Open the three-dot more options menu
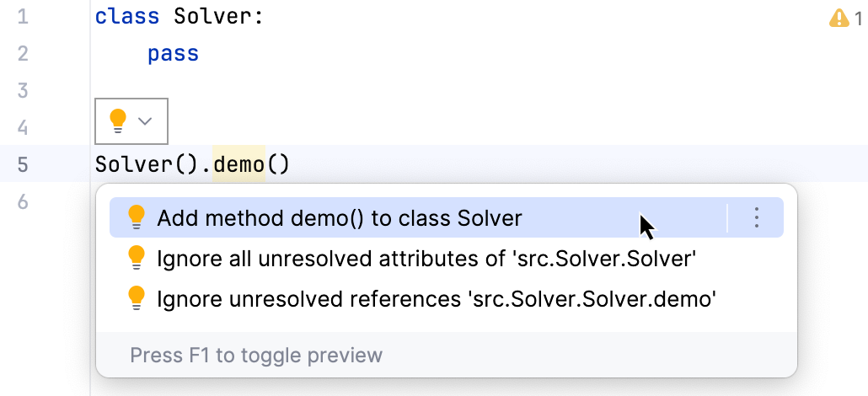868x396 pixels. coord(756,218)
